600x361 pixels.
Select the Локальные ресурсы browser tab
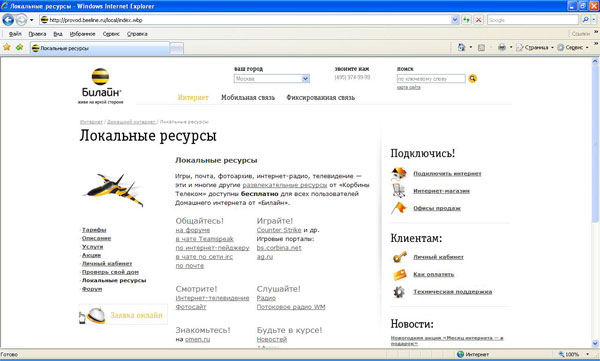click(x=99, y=48)
